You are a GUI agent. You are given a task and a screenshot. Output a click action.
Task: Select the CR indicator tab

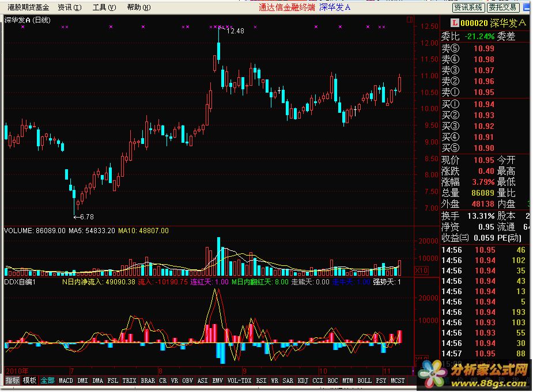(x=163, y=381)
